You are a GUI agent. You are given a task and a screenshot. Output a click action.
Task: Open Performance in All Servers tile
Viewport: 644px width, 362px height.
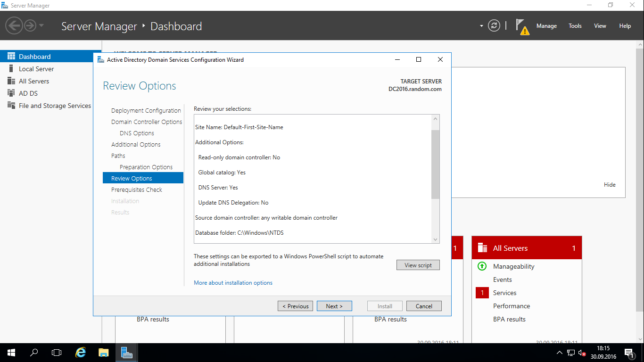512,306
